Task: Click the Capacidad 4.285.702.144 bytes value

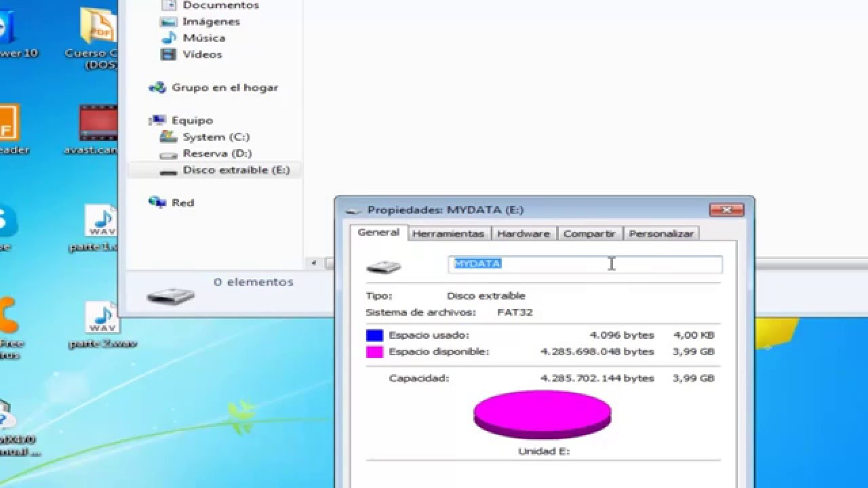Action: 597,378
